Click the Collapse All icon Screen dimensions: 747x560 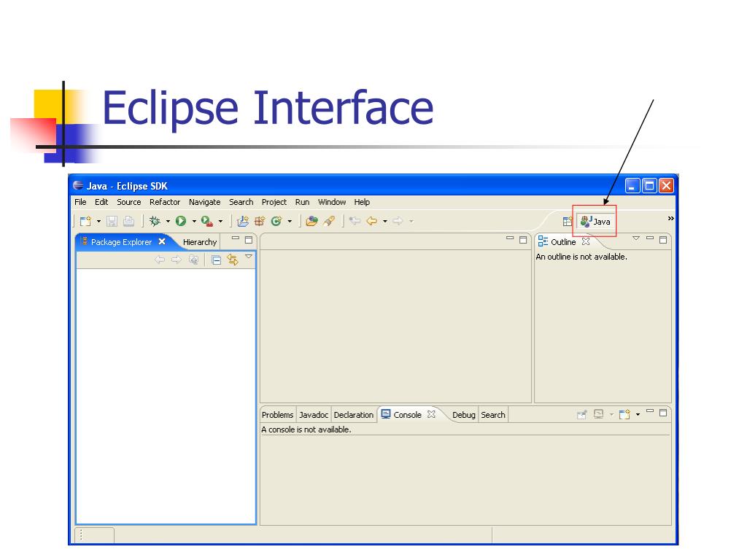click(x=216, y=260)
